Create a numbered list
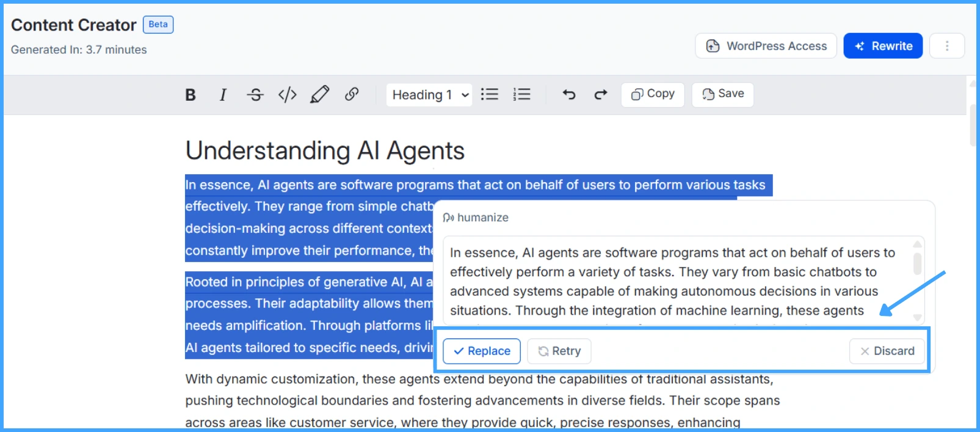This screenshot has width=980, height=432. [521, 94]
